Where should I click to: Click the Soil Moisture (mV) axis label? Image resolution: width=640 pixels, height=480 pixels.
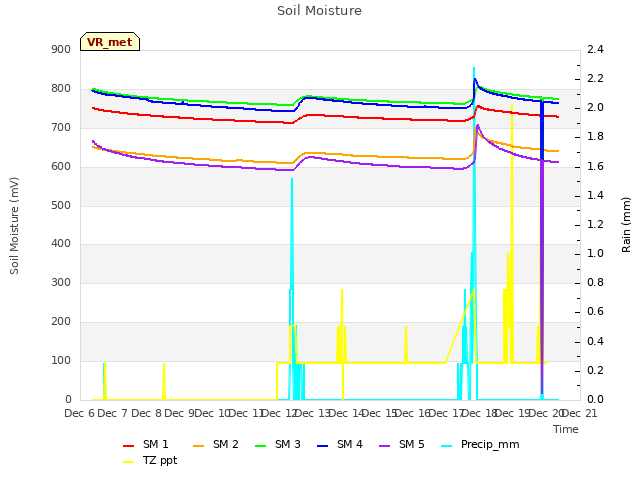[x=14, y=226]
